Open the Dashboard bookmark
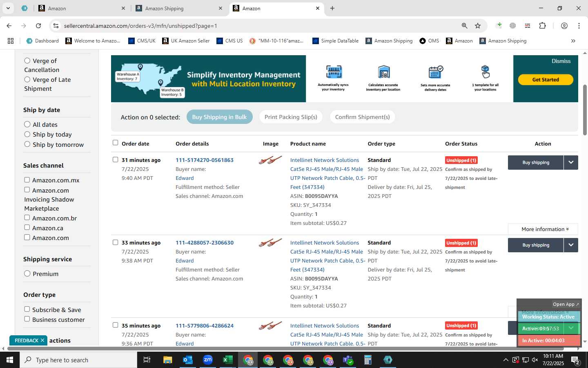This screenshot has width=588, height=368. [x=42, y=41]
